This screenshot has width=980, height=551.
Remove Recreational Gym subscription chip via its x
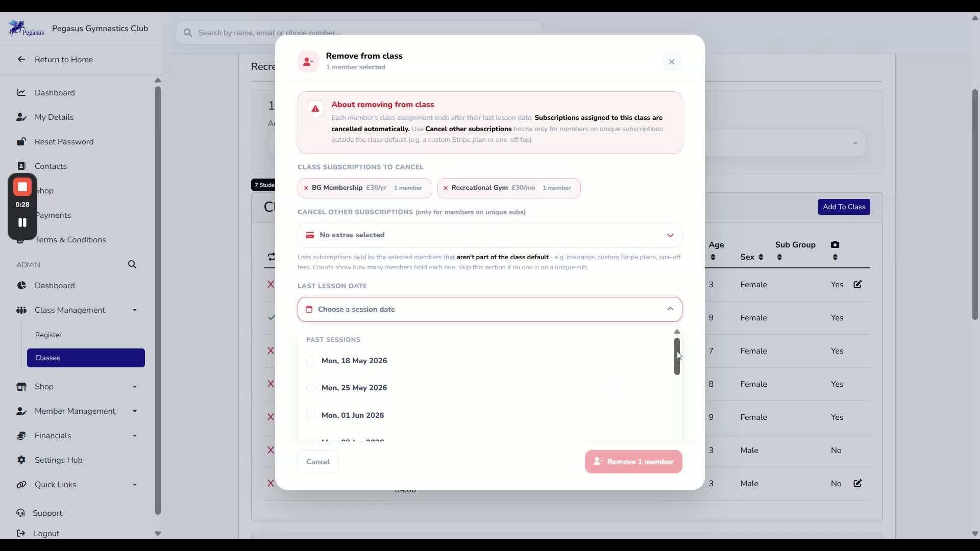point(446,188)
